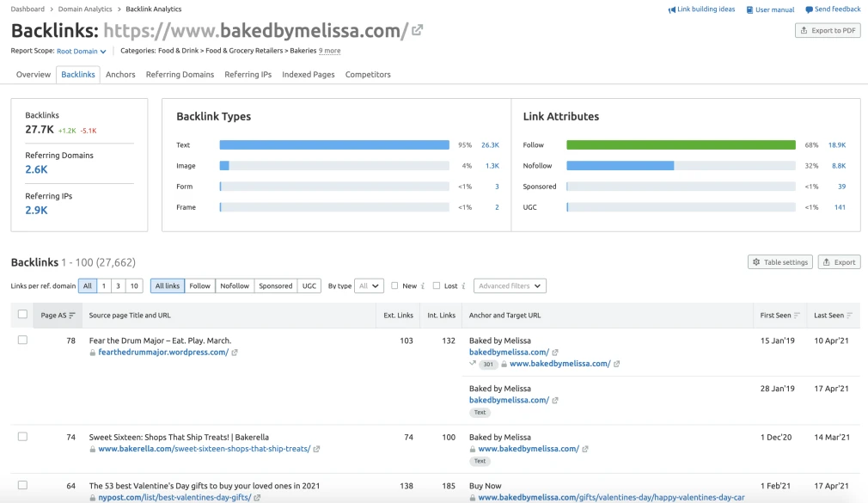Image resolution: width=868 pixels, height=503 pixels.
Task: Open external link icon beside bakedbymelissa.com title
Action: (x=418, y=30)
